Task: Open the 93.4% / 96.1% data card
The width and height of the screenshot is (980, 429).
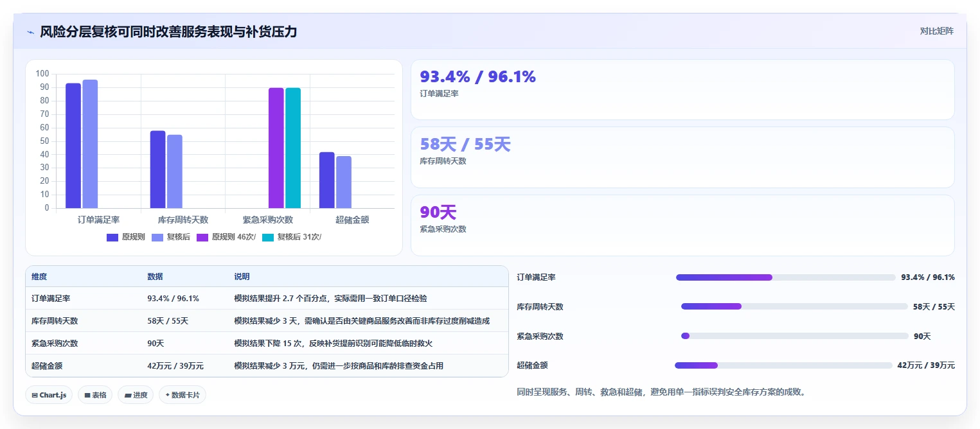Action: click(x=682, y=89)
